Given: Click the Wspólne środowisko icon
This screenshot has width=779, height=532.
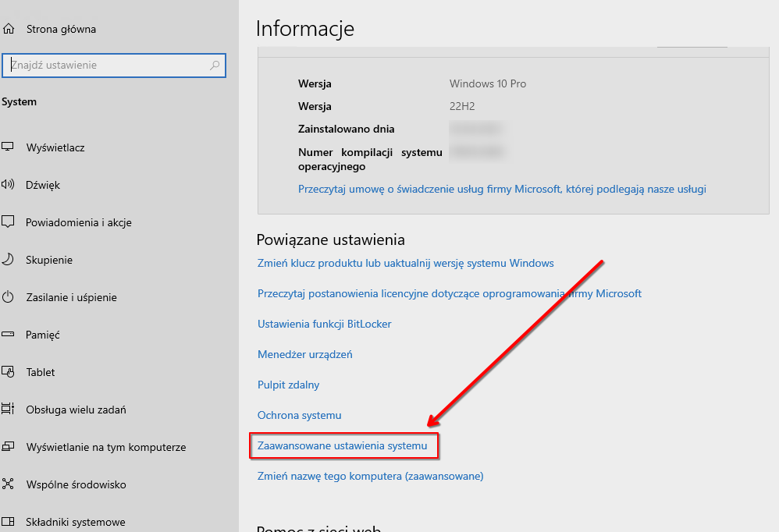Looking at the screenshot, I should point(8,484).
